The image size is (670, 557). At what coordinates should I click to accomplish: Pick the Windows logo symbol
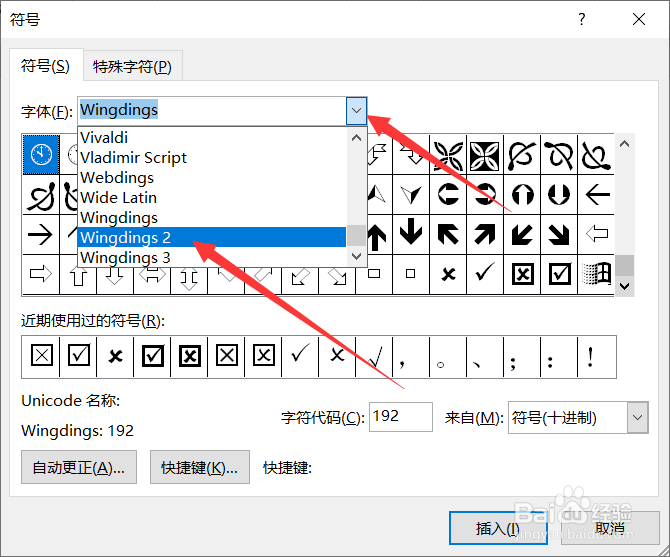[x=597, y=274]
